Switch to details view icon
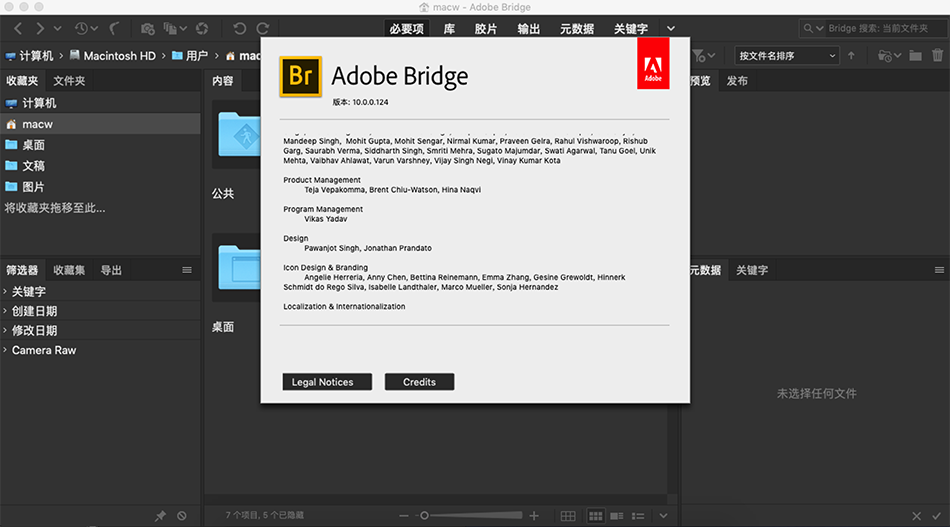Image resolution: width=950 pixels, height=527 pixels. 617,516
